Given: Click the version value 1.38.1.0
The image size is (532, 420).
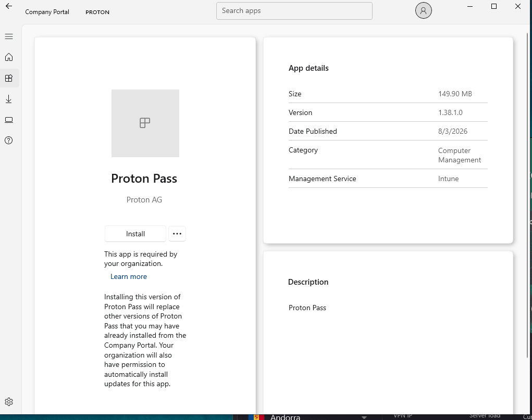Looking at the screenshot, I should coord(450,112).
